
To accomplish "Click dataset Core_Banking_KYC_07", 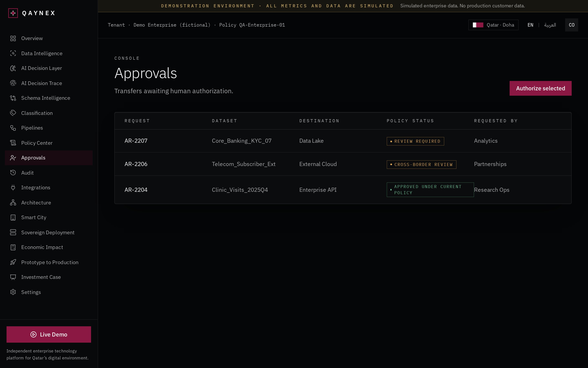I will (x=242, y=141).
